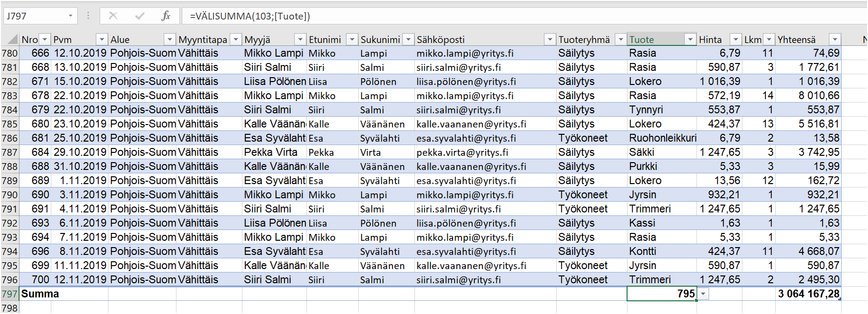Select the Kontti product cell
This screenshot has width=868, height=314.
pyautogui.click(x=662, y=251)
